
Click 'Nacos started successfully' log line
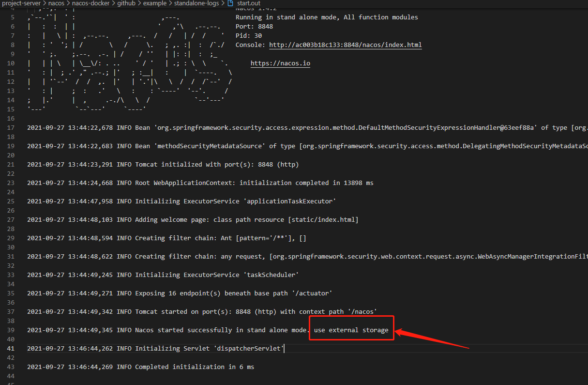tap(208, 330)
